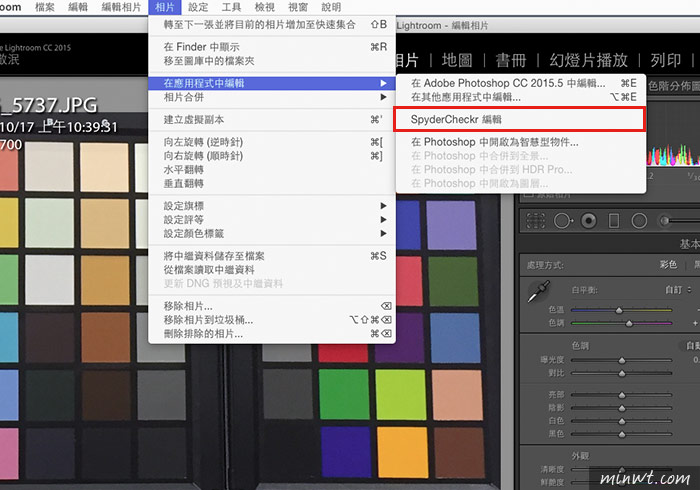Choose 移除相片到垃圾桶...

(272, 320)
